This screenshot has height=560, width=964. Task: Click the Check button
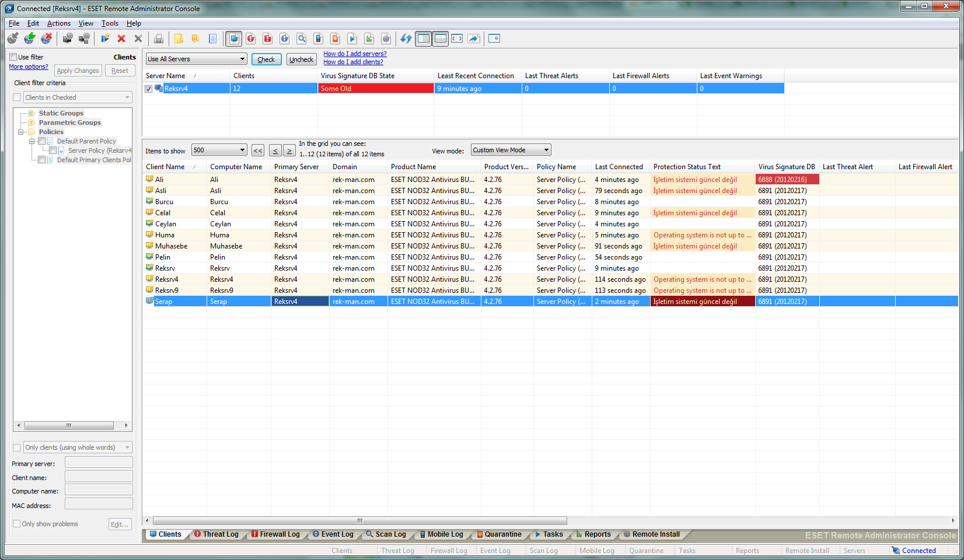[x=266, y=60]
